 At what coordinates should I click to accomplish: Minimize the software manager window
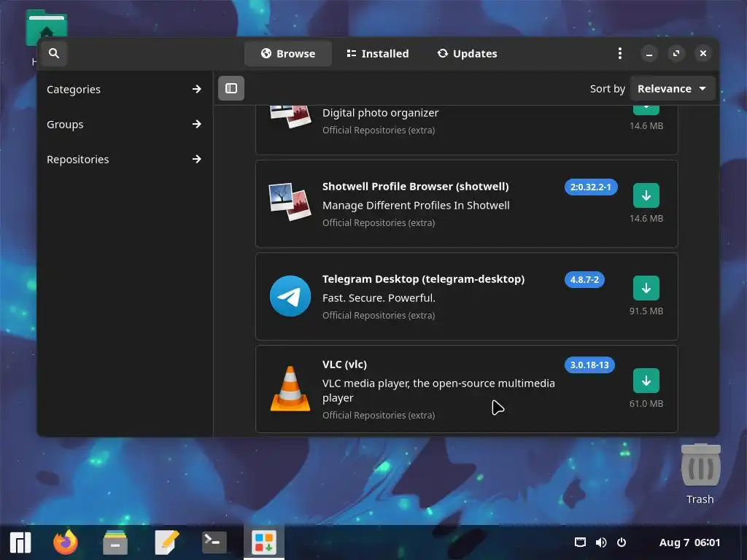[x=649, y=53]
